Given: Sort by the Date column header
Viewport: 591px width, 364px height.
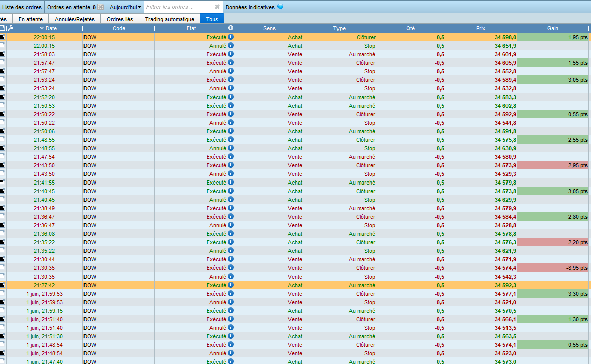Looking at the screenshot, I should pyautogui.click(x=48, y=28).
